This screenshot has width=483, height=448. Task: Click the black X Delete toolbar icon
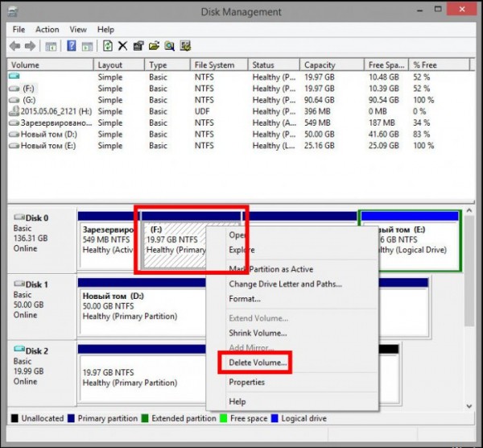[122, 46]
